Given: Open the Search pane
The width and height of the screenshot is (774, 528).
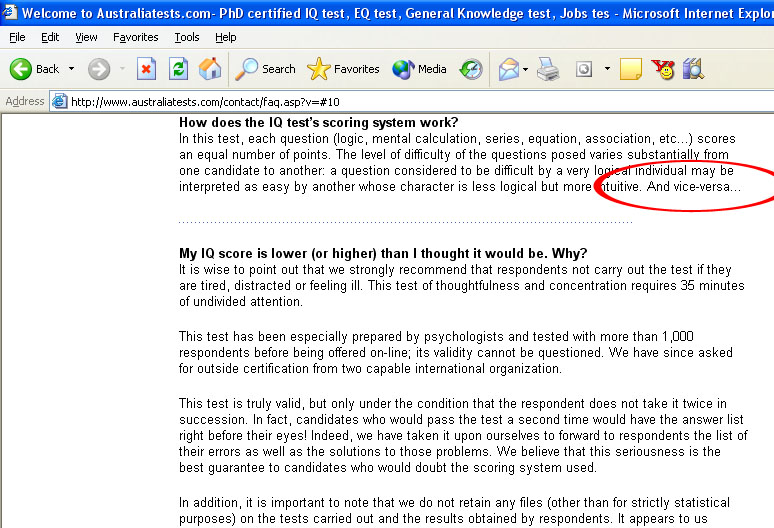Looking at the screenshot, I should [265, 69].
